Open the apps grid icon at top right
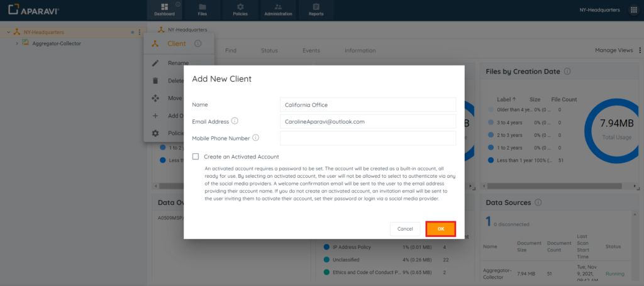This screenshot has width=644, height=286. (633, 10)
